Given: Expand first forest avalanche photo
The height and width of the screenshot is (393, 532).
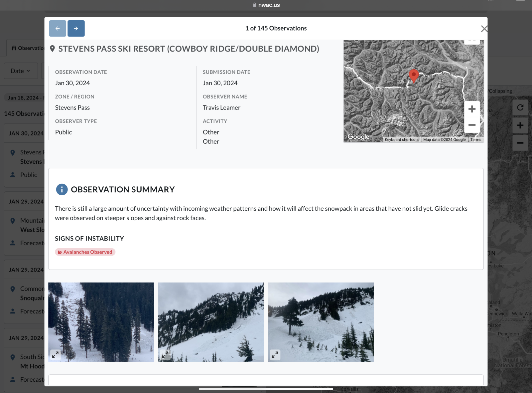Looking at the screenshot, I should click(x=55, y=355).
